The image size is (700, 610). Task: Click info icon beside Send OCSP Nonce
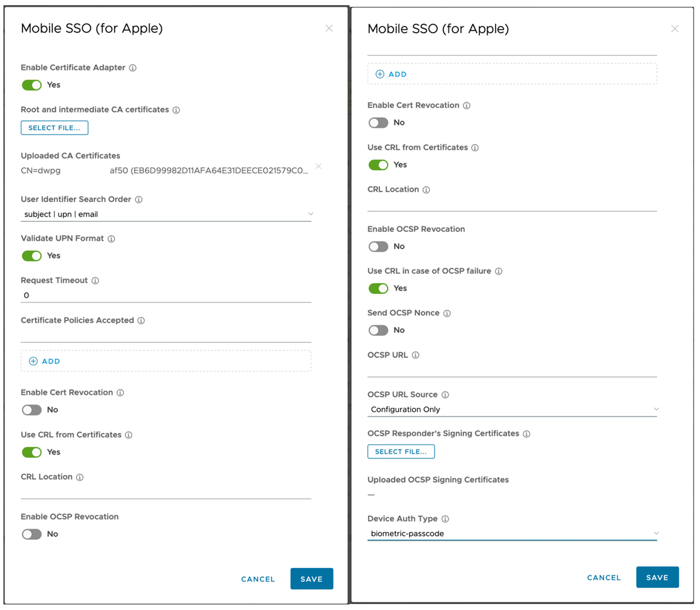pyautogui.click(x=447, y=314)
